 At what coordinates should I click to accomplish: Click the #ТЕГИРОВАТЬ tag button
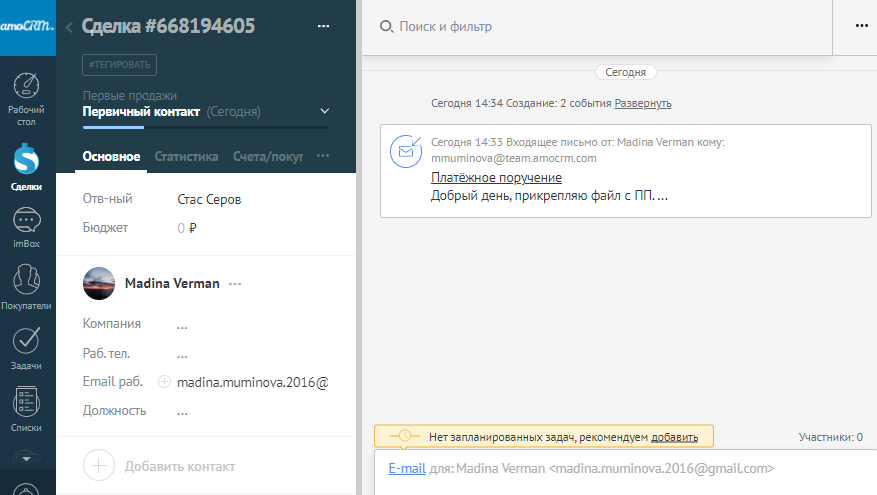tap(120, 65)
